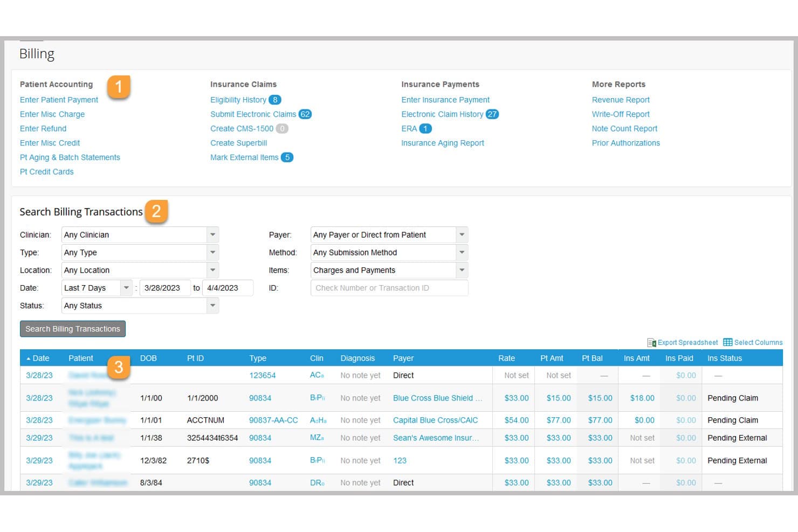Click the Submit Electronic Claims badge 62
The image size is (798, 532).
click(x=305, y=114)
